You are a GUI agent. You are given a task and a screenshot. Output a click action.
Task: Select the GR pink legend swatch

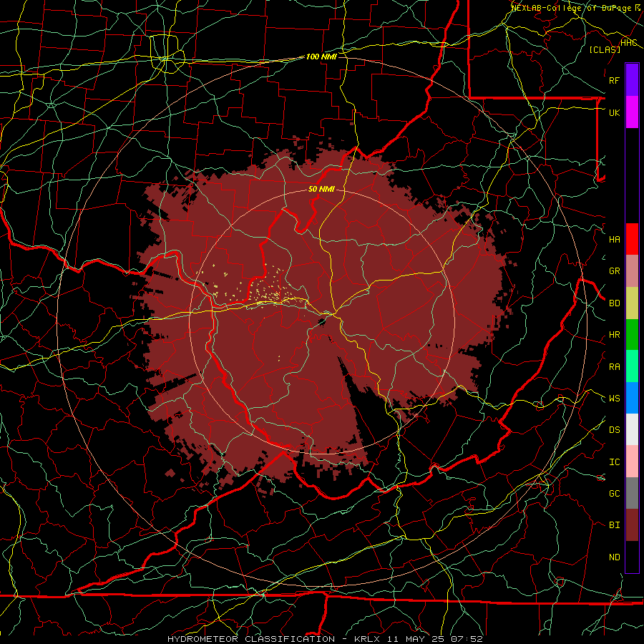tap(632, 271)
